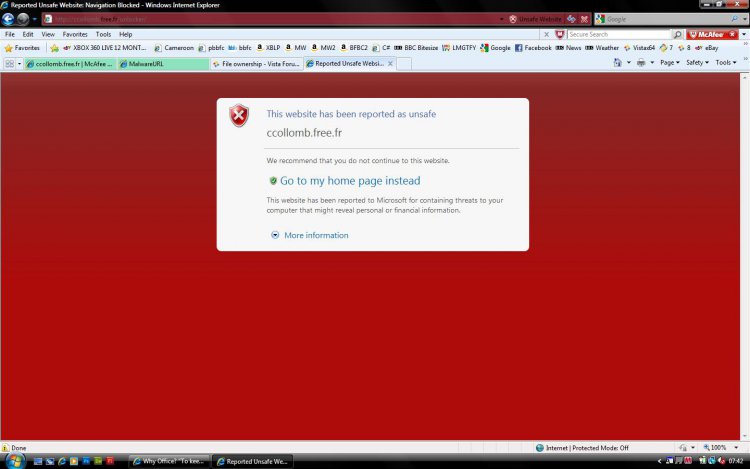Click the Reported Unsafe We... taskbar button
This screenshot has height=469, width=750.
pyautogui.click(x=253, y=461)
